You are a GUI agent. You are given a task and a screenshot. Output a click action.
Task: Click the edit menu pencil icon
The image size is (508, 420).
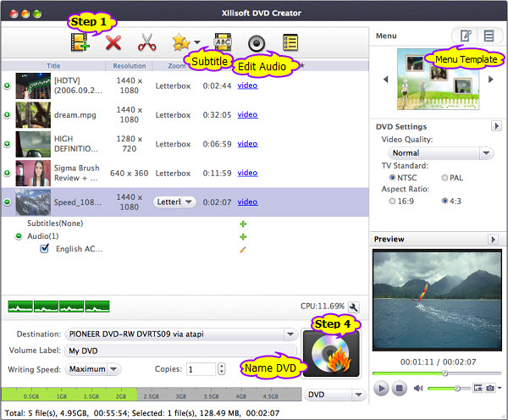pyautogui.click(x=465, y=36)
